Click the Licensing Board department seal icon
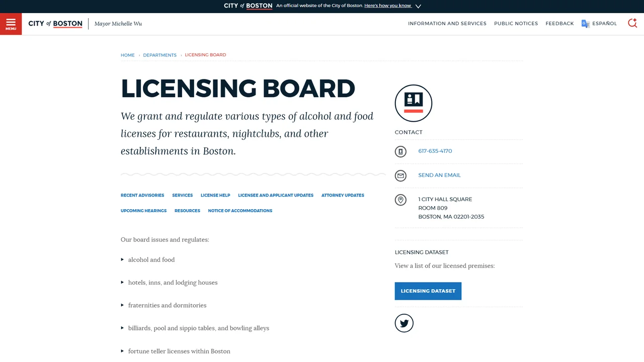 coord(414,103)
